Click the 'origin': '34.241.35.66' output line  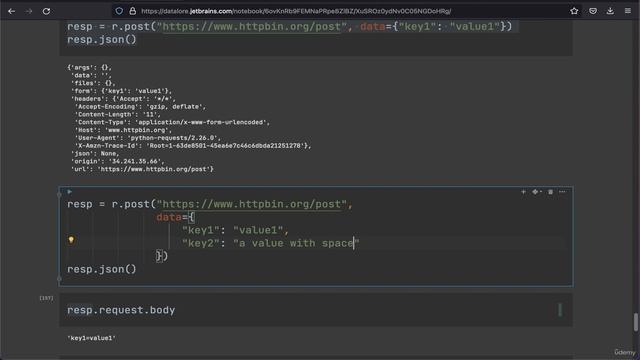(x=118, y=161)
